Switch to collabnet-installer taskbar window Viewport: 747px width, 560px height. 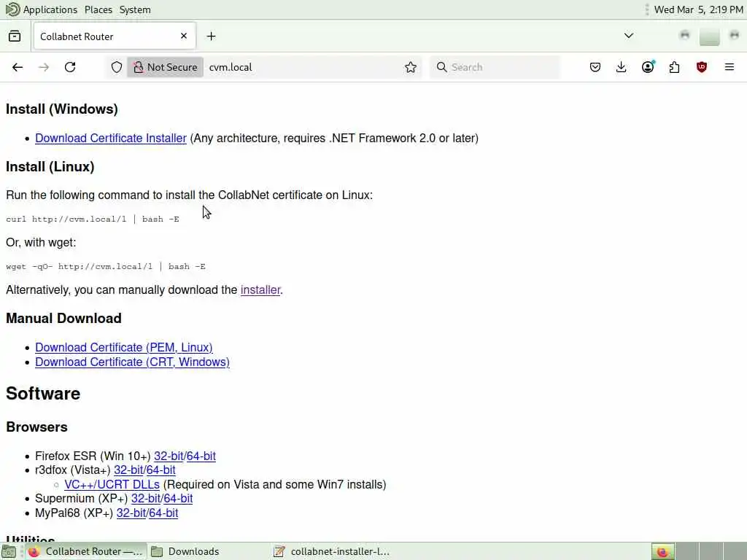pos(332,551)
